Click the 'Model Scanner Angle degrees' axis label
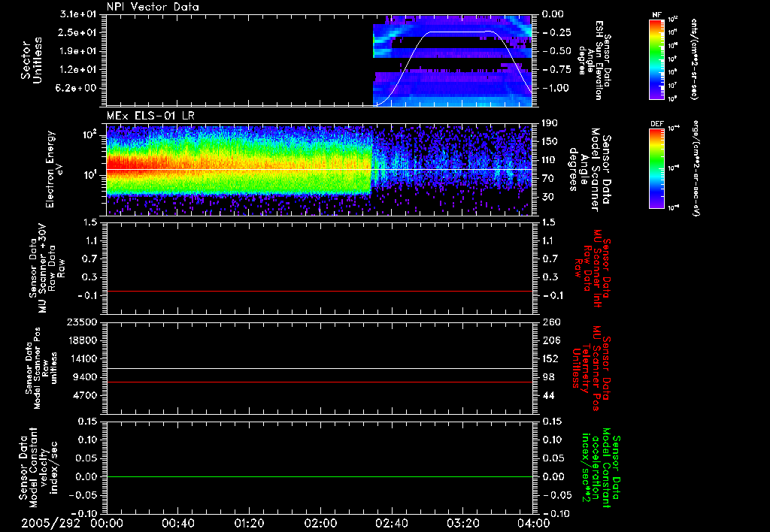Viewport: 770px width, 532px height. pyautogui.click(x=590, y=169)
